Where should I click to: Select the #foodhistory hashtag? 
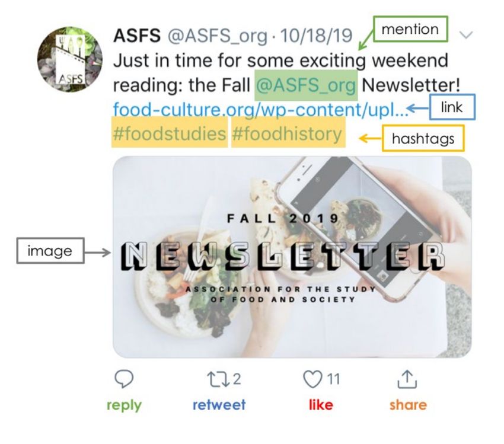[288, 133]
